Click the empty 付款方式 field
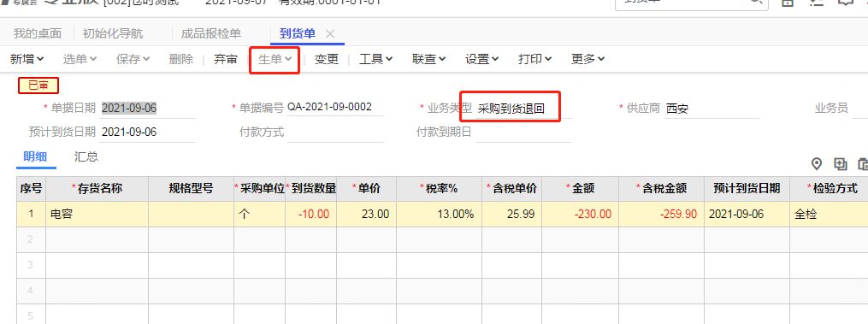 tap(335, 133)
